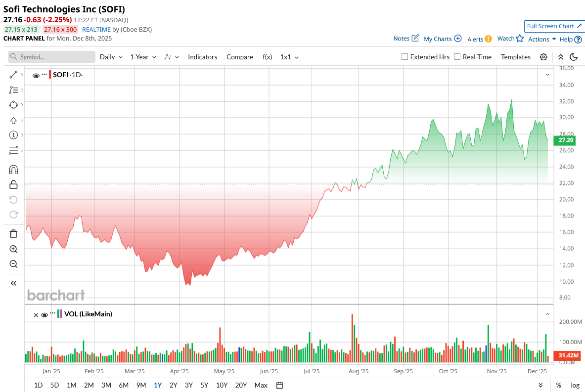The width and height of the screenshot is (585, 392).
Task: Toggle VOL indicator visibility eye
Action: [45, 315]
